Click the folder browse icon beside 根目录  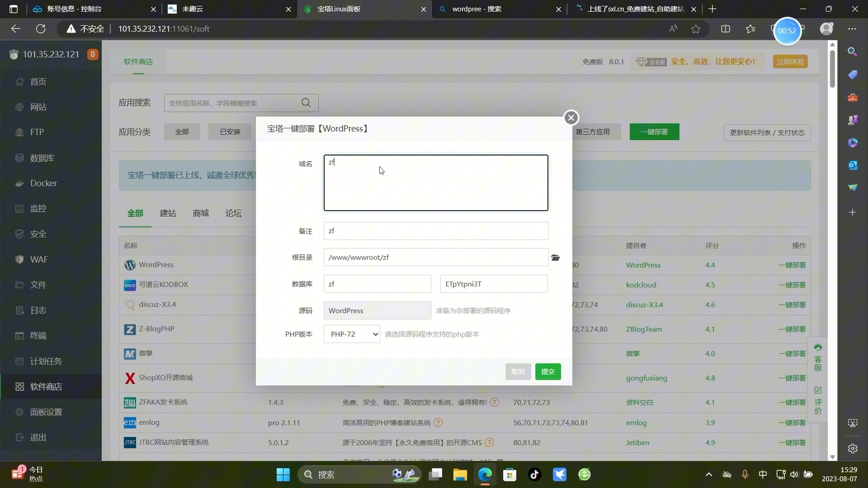point(555,257)
